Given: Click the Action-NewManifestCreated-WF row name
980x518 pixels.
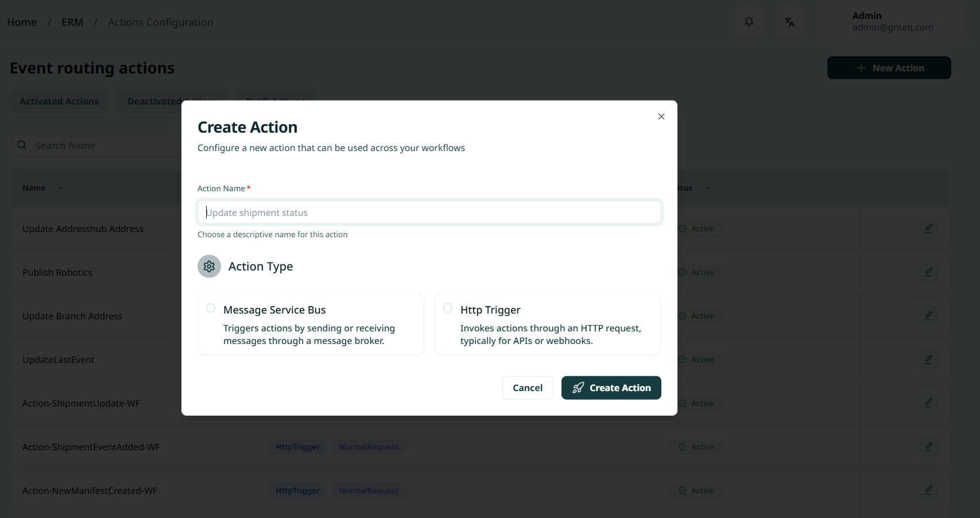Looking at the screenshot, I should [x=90, y=490].
